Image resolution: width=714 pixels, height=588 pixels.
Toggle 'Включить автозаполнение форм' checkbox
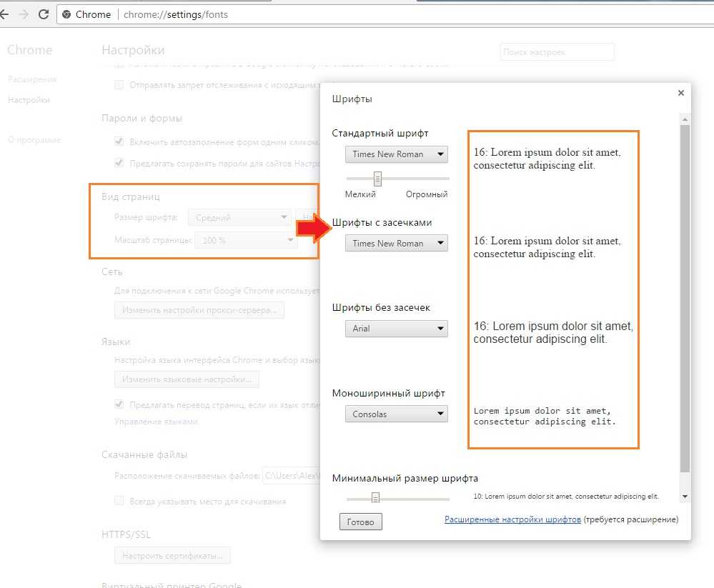tap(119, 141)
